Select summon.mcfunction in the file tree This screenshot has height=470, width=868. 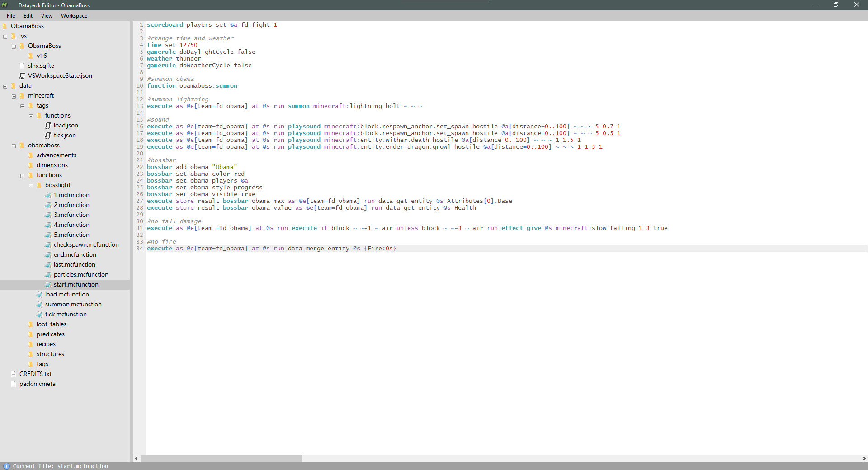click(x=73, y=304)
